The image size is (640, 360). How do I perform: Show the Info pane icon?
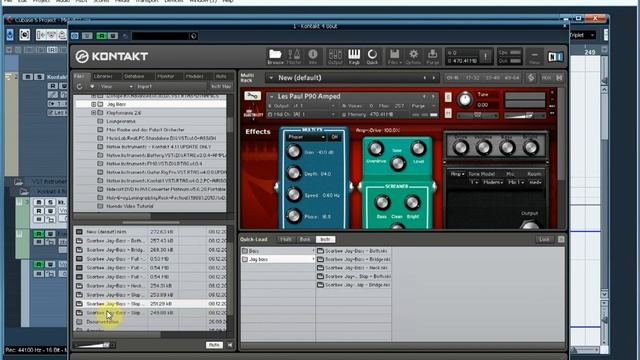[313, 56]
